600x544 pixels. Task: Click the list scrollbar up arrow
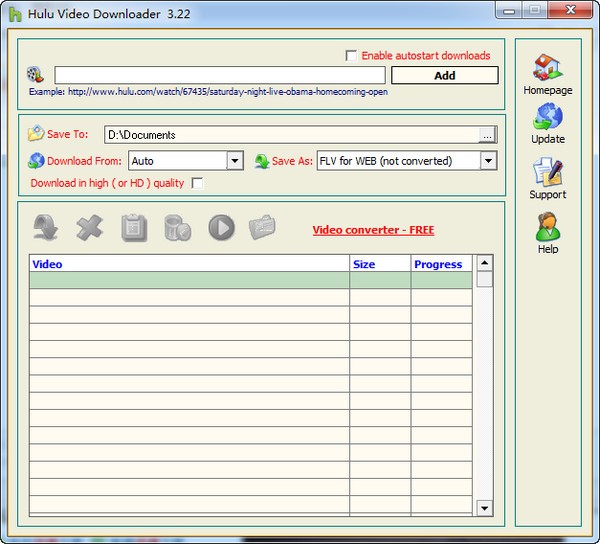coord(484,263)
